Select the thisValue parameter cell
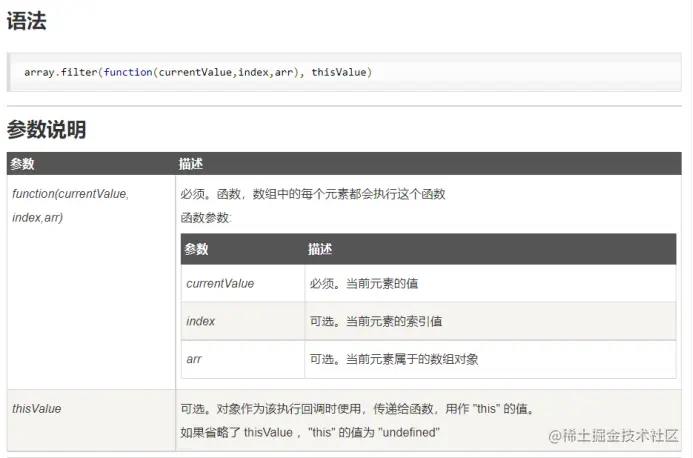The height and width of the screenshot is (458, 693). [x=91, y=420]
